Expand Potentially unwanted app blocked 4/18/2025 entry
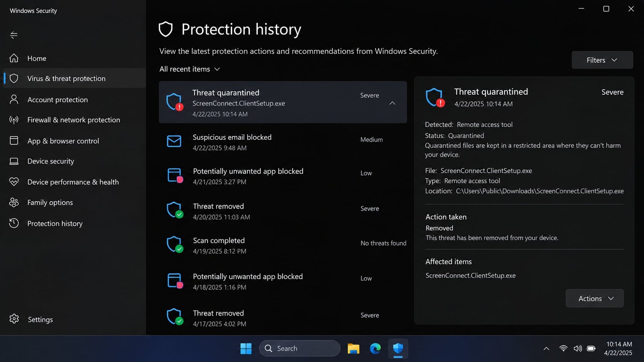Viewport: 644px width, 362px height. coord(283,281)
